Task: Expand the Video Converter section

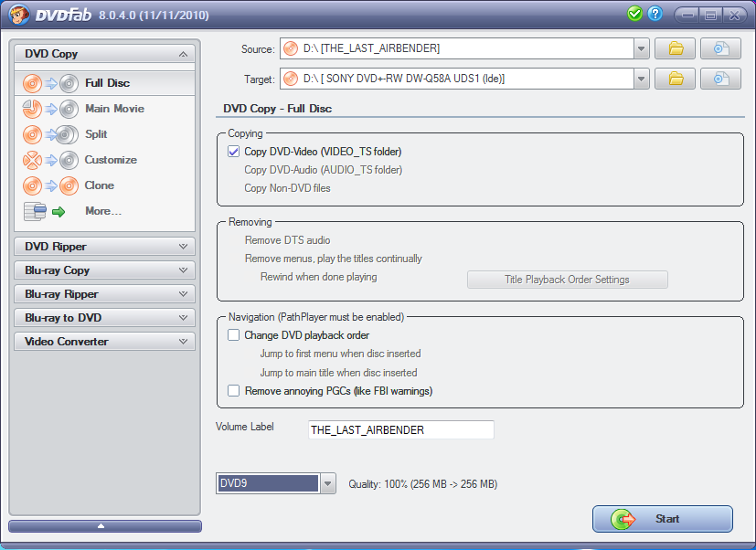Action: (x=104, y=342)
